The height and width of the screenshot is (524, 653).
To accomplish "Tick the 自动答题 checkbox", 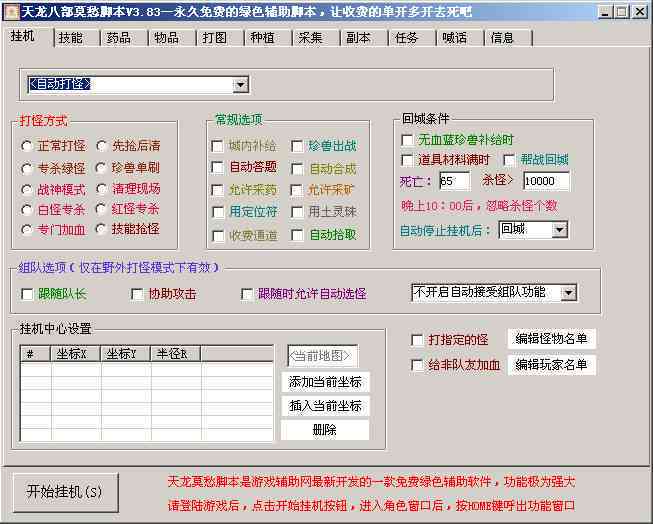I will (x=218, y=167).
